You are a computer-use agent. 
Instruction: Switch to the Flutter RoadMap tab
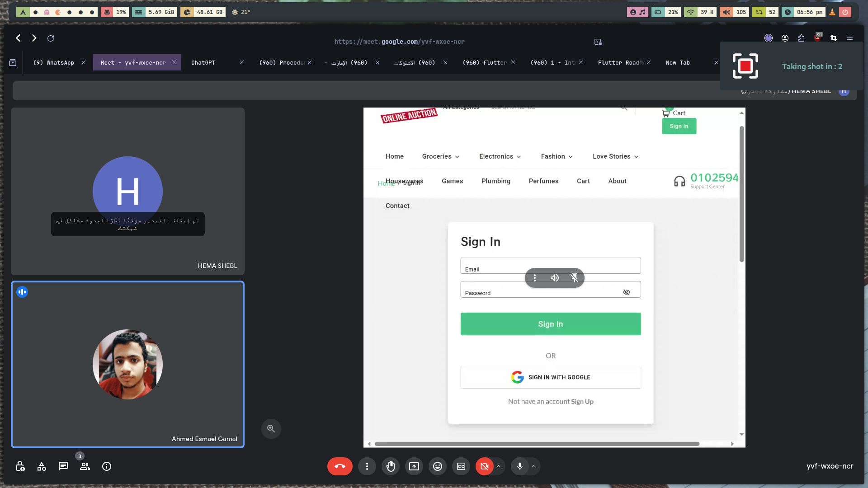(620, 63)
